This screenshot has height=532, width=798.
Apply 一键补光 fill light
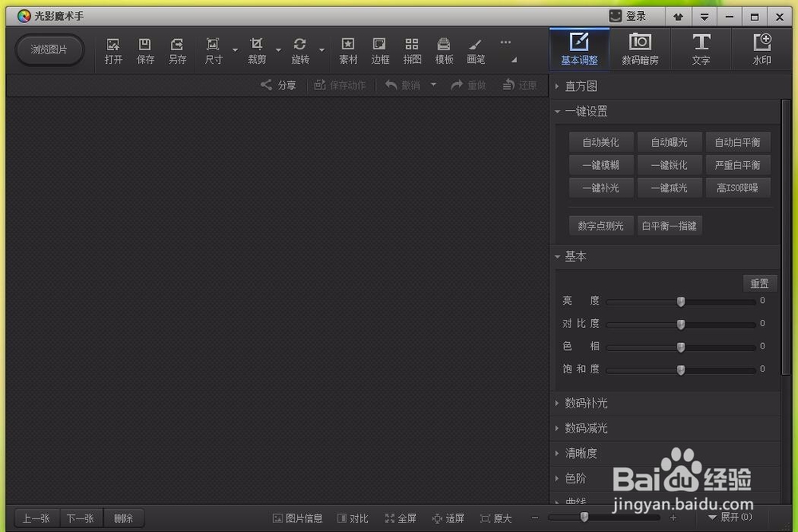click(601, 188)
